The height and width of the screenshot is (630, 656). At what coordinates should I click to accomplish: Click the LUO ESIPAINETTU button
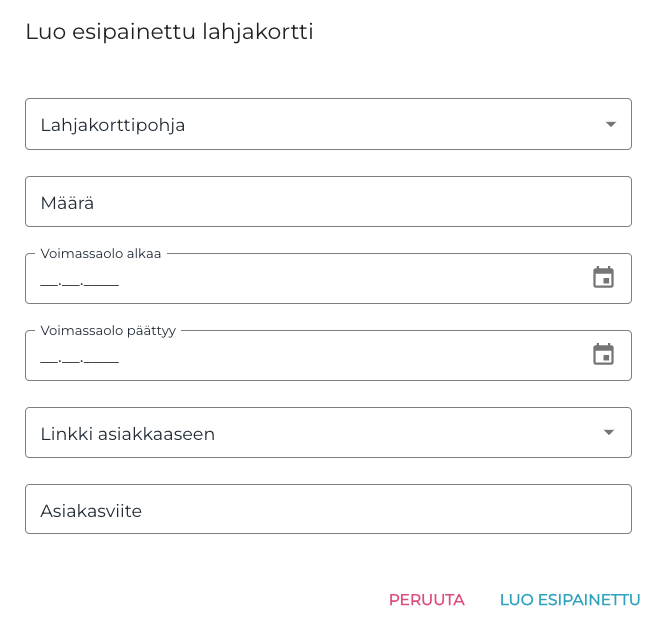click(569, 600)
